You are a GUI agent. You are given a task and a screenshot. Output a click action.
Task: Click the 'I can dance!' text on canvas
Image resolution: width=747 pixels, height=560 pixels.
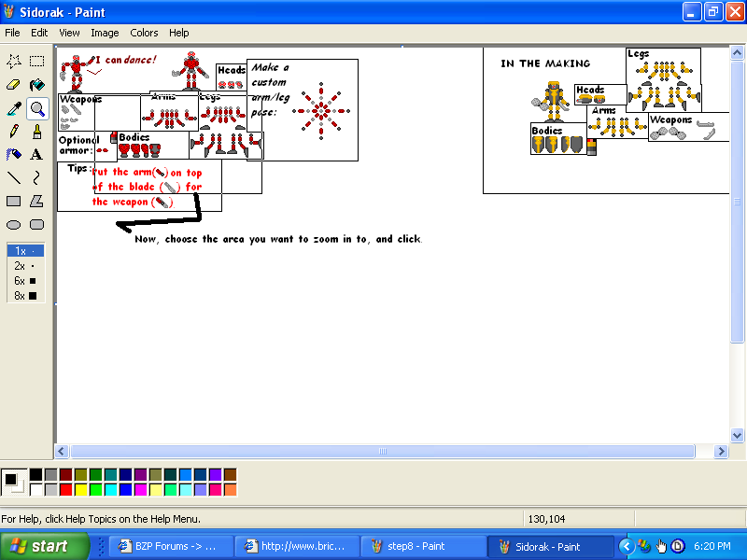[126, 60]
